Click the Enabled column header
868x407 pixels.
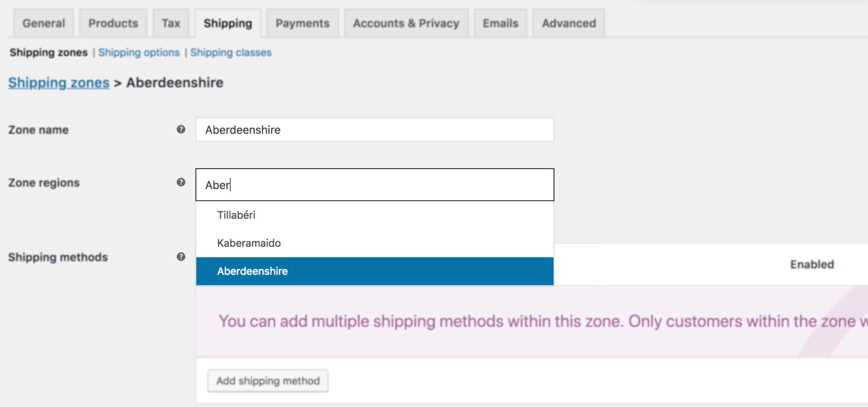(x=812, y=264)
